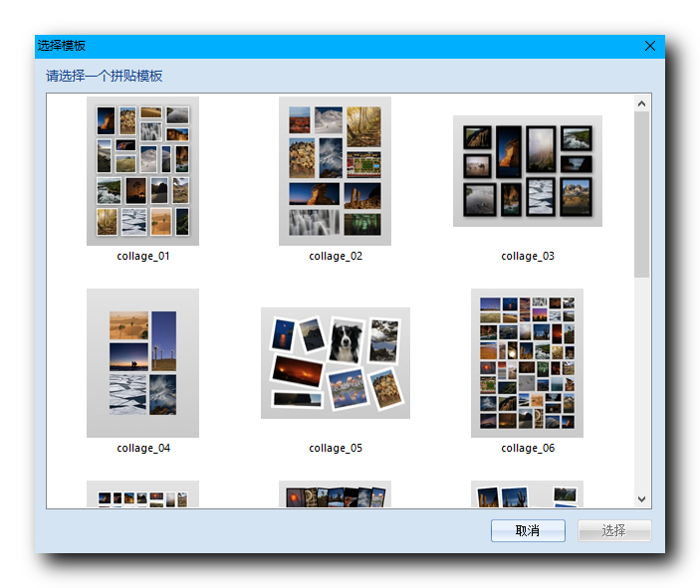
Task: Click the collage_04 label
Action: coord(143,448)
